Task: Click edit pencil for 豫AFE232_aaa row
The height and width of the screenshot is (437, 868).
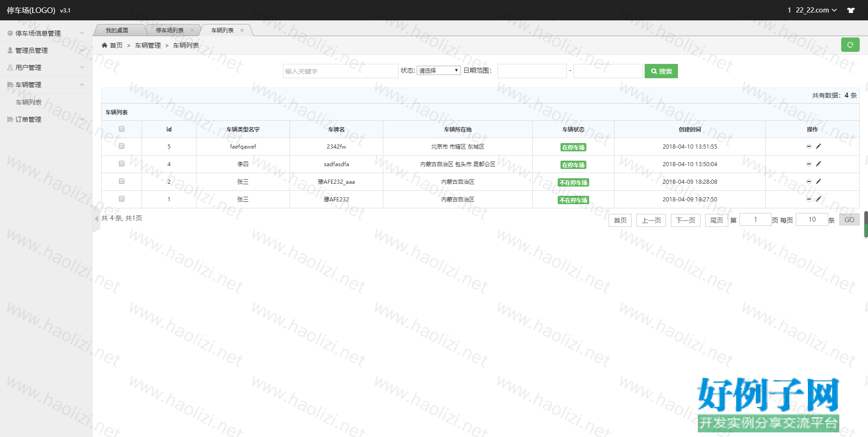Action: tap(818, 181)
